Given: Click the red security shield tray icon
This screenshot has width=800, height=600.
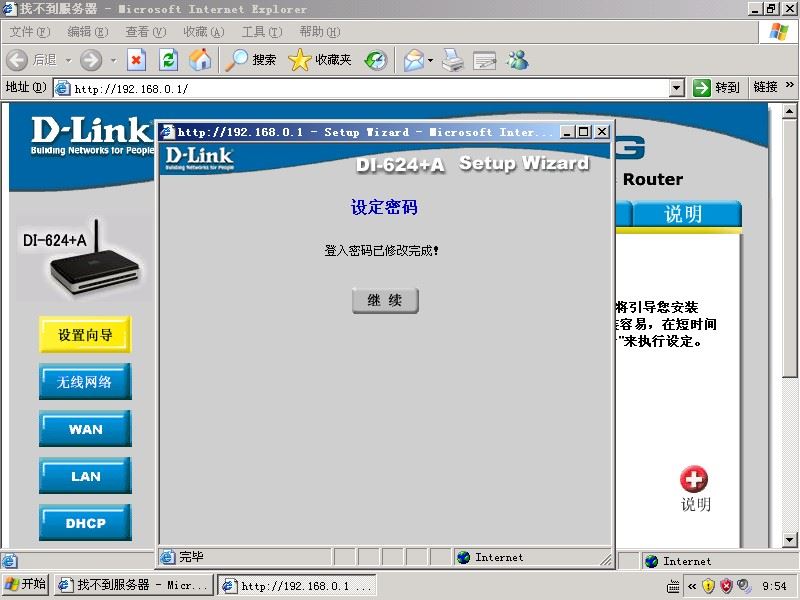Looking at the screenshot, I should tap(726, 586).
